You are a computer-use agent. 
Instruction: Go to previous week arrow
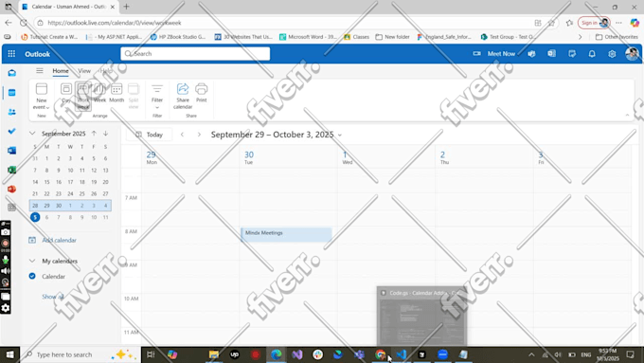(x=183, y=135)
